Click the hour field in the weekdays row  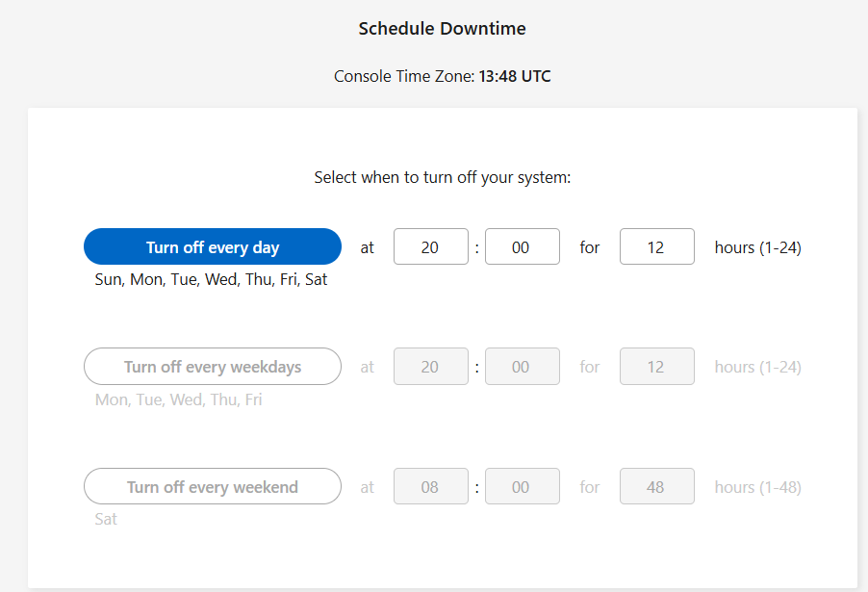pyautogui.click(x=430, y=367)
